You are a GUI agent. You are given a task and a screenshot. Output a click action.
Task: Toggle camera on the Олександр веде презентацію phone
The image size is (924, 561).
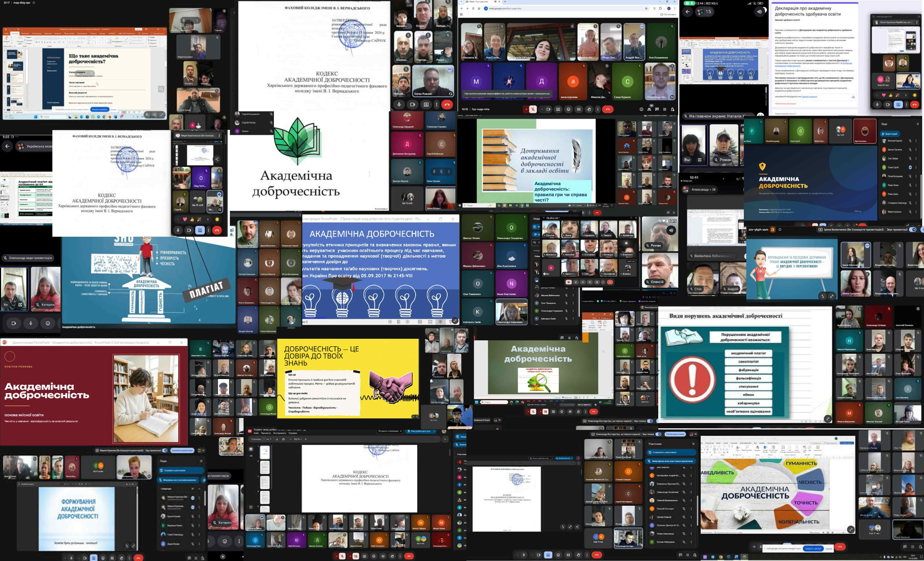(14, 323)
